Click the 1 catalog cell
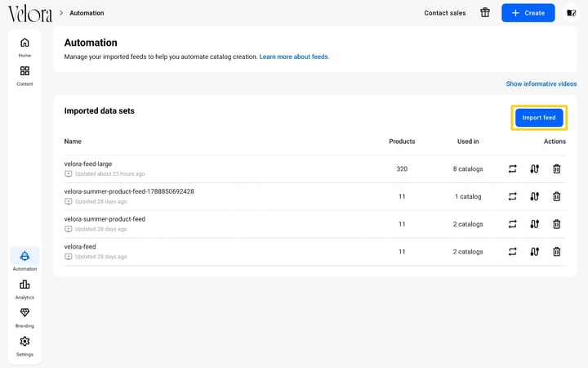The image size is (588, 368). click(468, 196)
